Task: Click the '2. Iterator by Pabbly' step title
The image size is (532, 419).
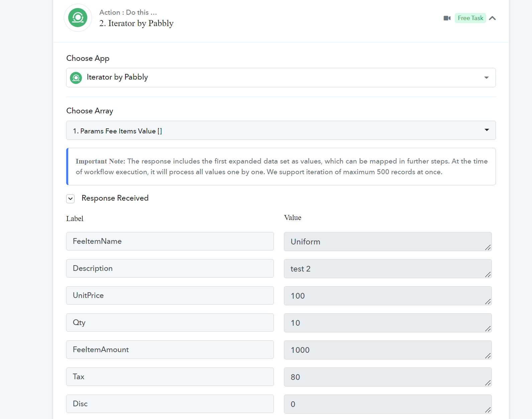Action: tap(136, 23)
